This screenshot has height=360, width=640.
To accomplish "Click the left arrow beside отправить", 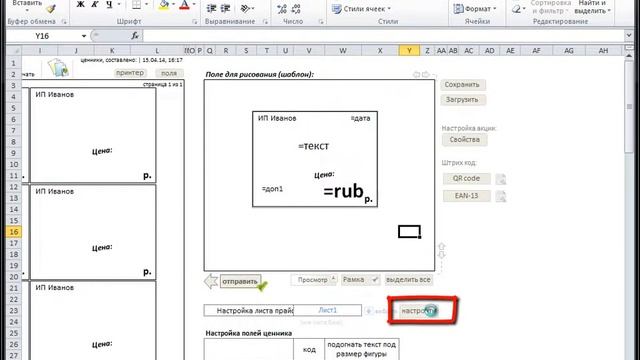I will click(211, 281).
